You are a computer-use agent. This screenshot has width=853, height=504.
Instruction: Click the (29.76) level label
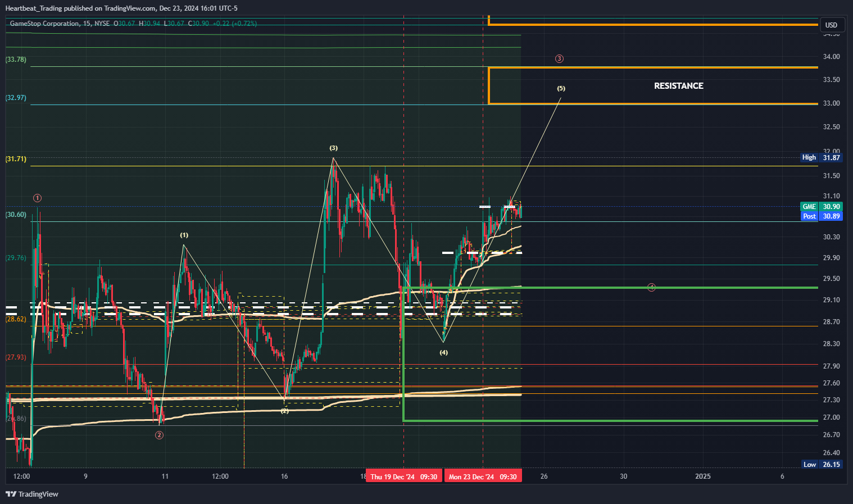click(16, 258)
